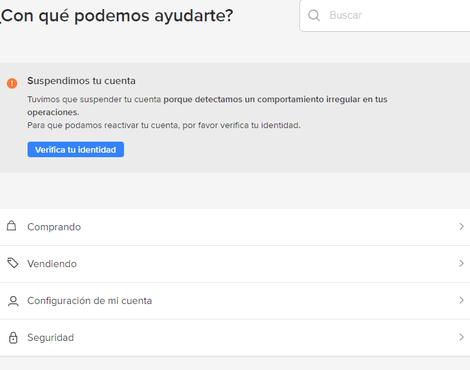Click the Con qué podemos ayudarte title
The image size is (470, 370).
[x=117, y=16]
